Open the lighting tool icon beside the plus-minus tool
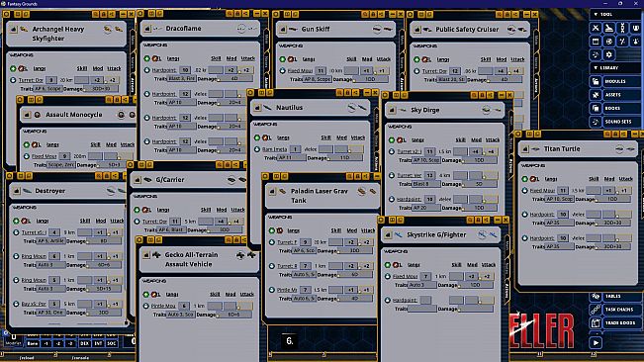Image resolution: width=644 pixels, height=362 pixels. 636,42
